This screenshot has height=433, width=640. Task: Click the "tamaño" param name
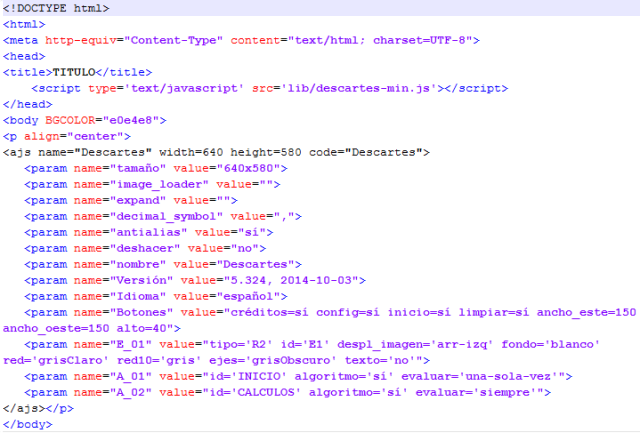pyautogui.click(x=138, y=168)
